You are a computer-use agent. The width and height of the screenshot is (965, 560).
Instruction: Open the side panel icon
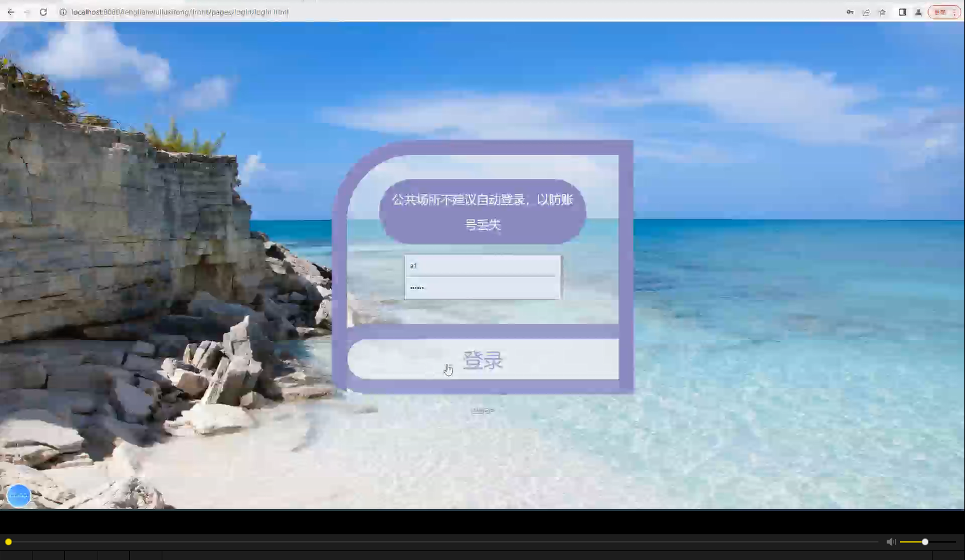(x=902, y=11)
